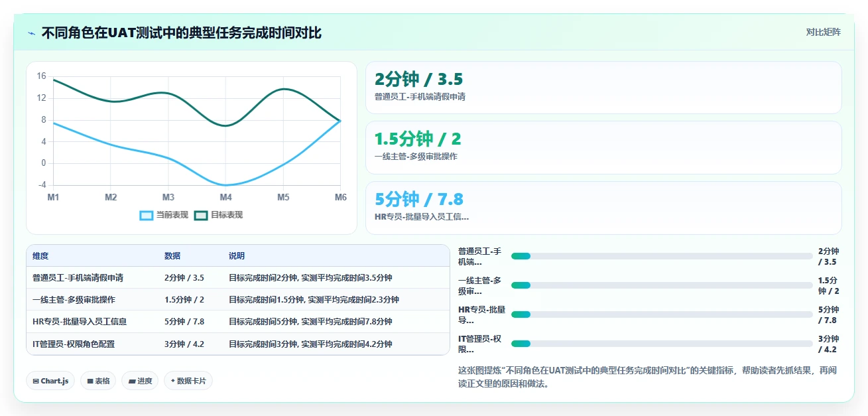
Task: Click table cell 普通员工-手机端请假申请
Action: point(78,278)
